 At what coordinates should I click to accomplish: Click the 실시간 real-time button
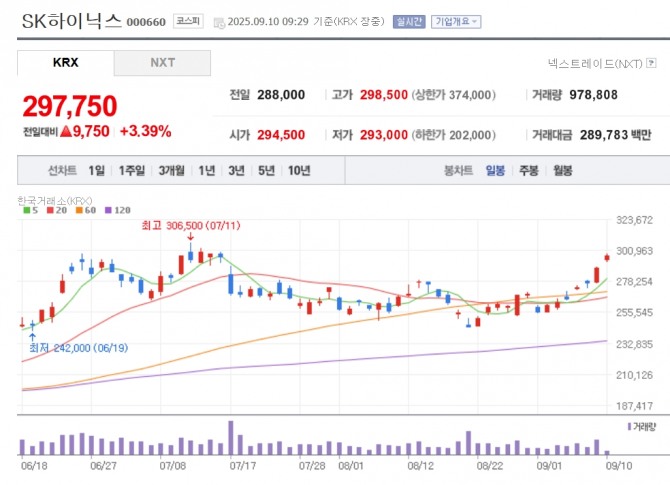tap(410, 21)
